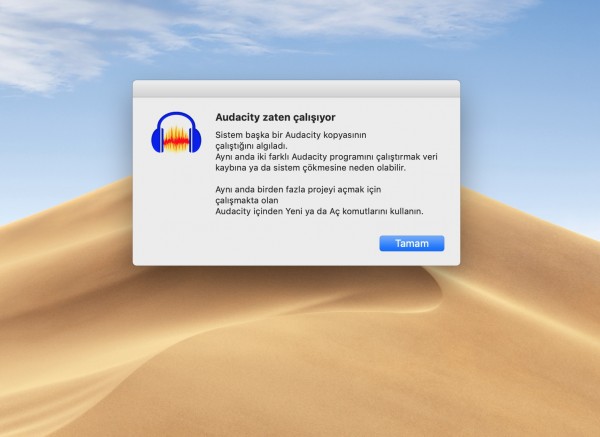Click the line "Aynı anda birden fazla projeyi açmak için"

pos(298,189)
